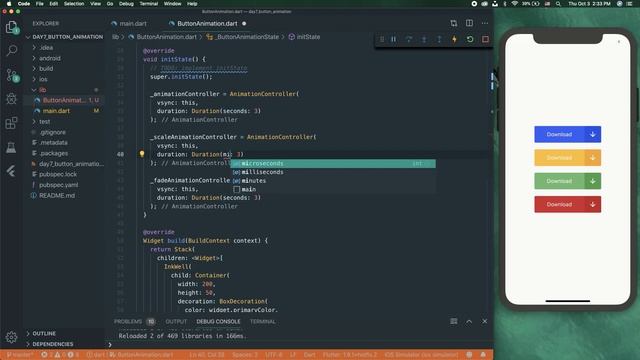Open the Terminal menu in menu bar

(149, 4)
